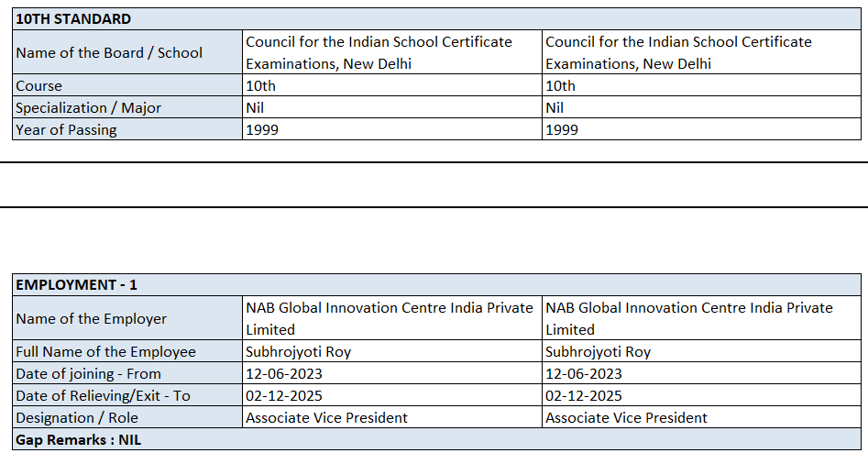Image resolution: width=868 pixels, height=464 pixels.
Task: Click the Name of the Employer label
Action: click(x=92, y=318)
